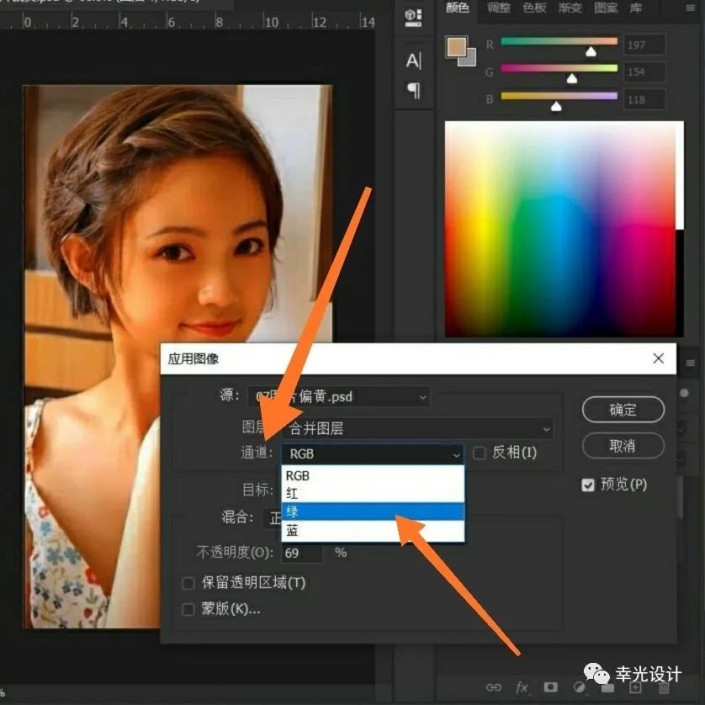Click the 应用图像 dialog title text
705x705 pixels.
point(193,359)
